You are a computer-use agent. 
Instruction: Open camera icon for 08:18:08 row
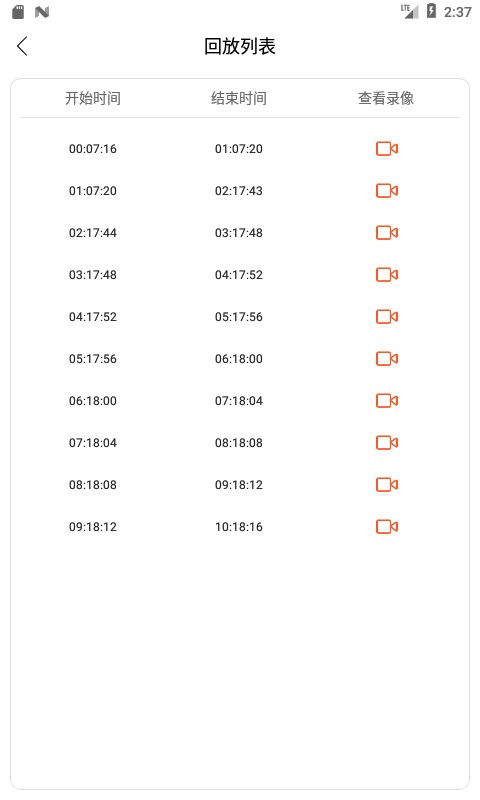tap(387, 485)
